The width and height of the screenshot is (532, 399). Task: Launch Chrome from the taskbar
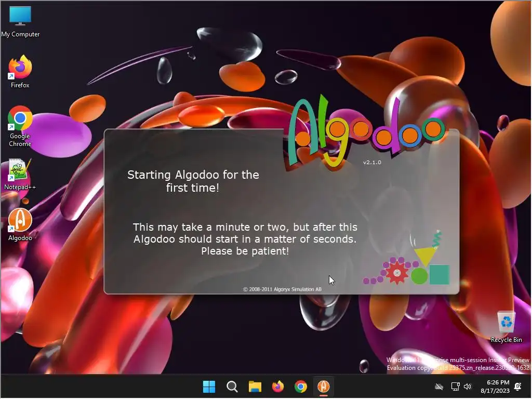[301, 387]
